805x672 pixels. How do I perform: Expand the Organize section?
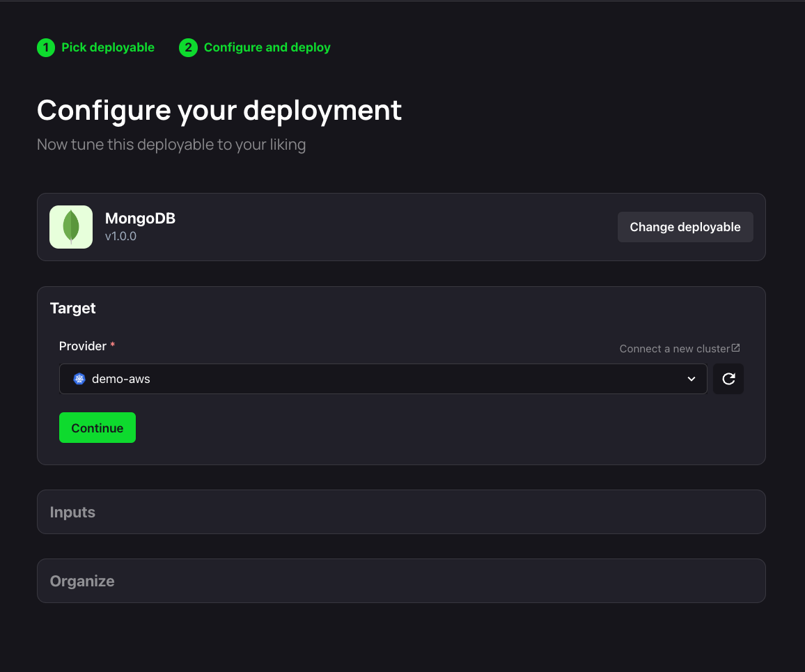(x=401, y=581)
